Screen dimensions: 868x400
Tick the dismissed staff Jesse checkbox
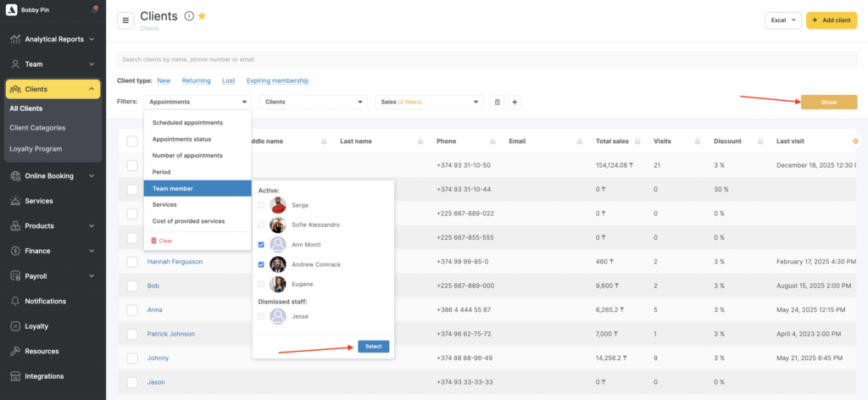coord(261,316)
